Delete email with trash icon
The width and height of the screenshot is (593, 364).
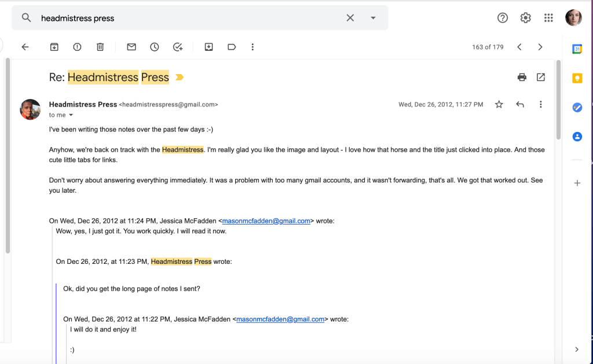(x=100, y=47)
